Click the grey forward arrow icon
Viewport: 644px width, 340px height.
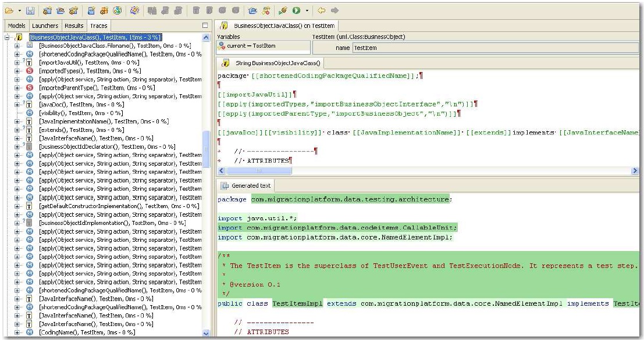(x=335, y=10)
